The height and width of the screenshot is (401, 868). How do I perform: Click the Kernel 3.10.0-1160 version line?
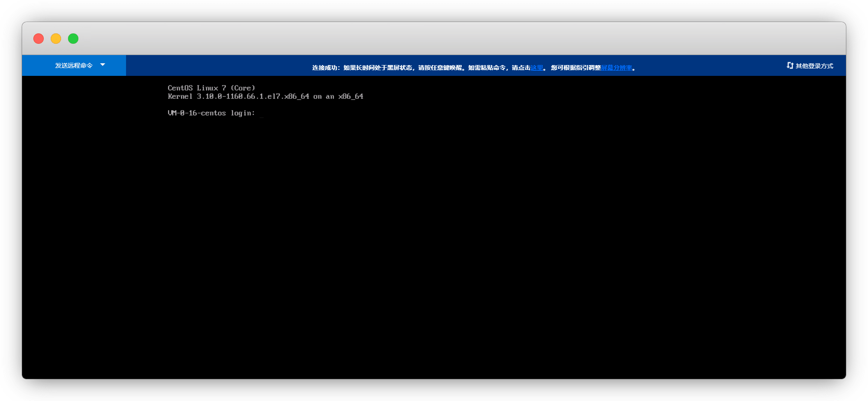coord(238,97)
